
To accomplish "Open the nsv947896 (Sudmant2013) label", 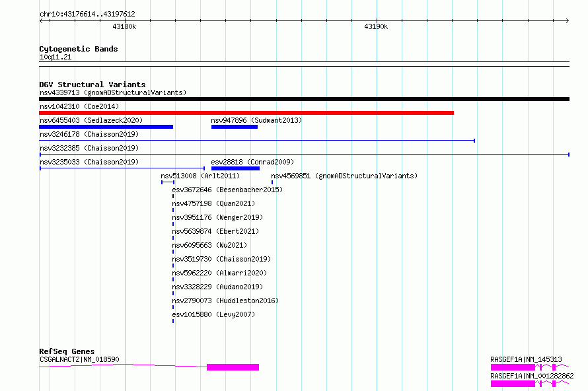I will click(x=256, y=120).
